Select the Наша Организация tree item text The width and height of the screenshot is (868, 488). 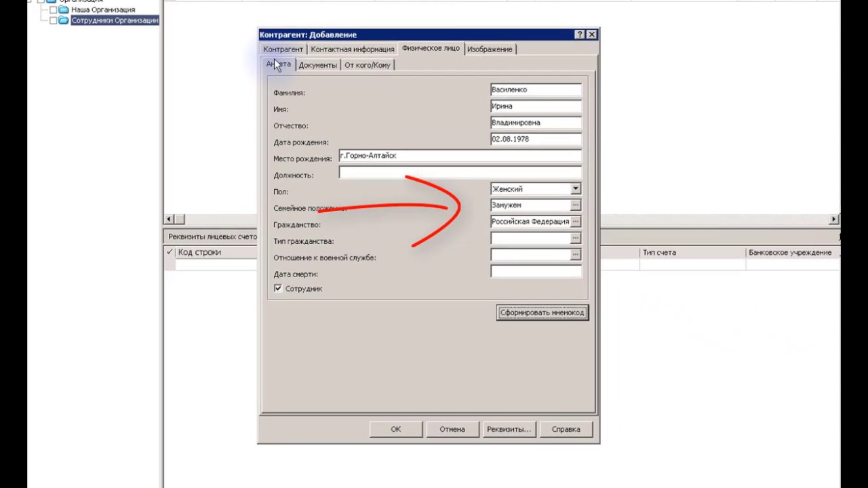(x=103, y=10)
